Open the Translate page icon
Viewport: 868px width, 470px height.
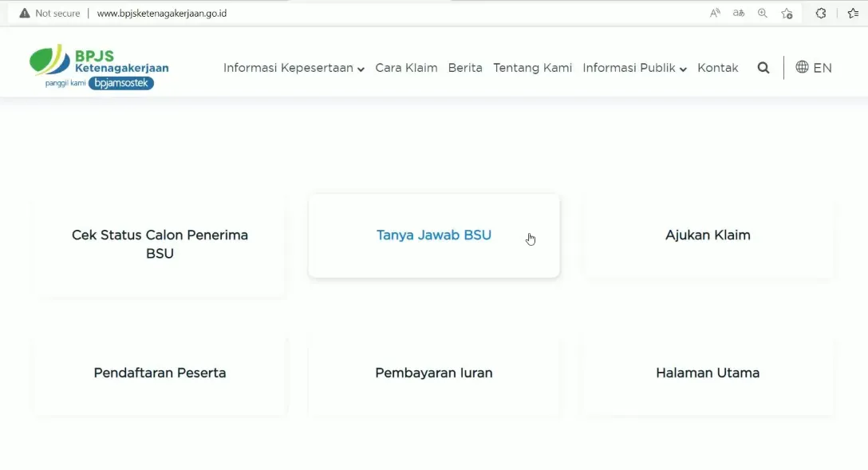point(738,13)
